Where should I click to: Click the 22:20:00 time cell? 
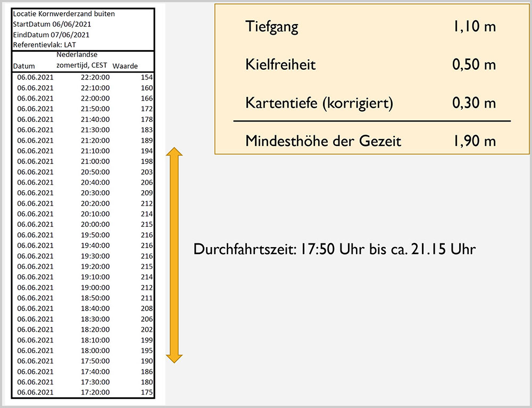pyautogui.click(x=95, y=77)
